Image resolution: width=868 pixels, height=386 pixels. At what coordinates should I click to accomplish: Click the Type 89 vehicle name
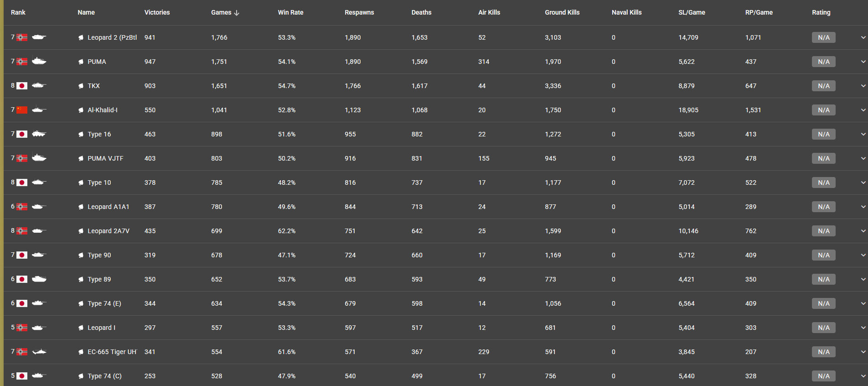click(99, 279)
